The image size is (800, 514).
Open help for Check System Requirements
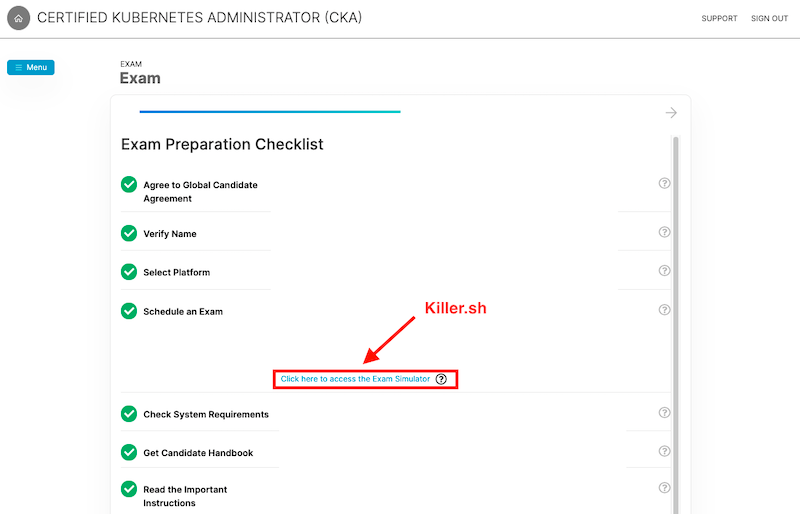point(664,413)
